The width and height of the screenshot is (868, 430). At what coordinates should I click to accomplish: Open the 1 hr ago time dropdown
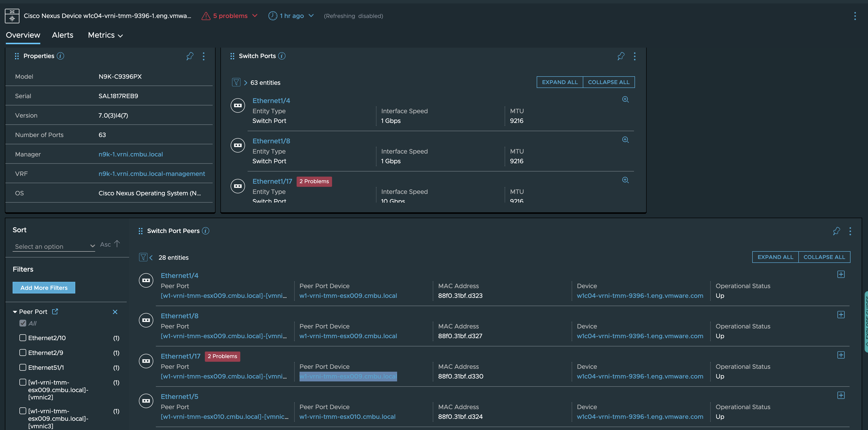coord(311,16)
